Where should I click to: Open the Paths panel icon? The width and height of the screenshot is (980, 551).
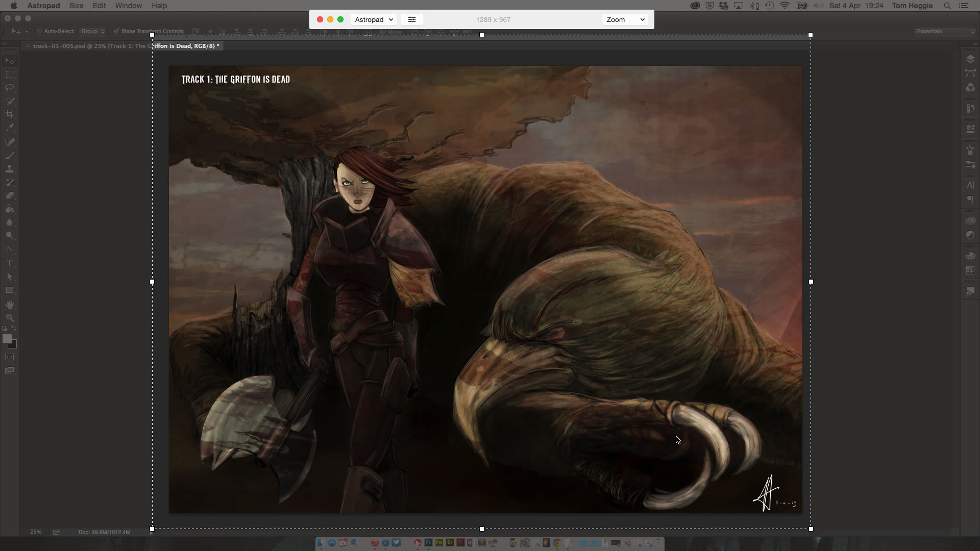(970, 73)
